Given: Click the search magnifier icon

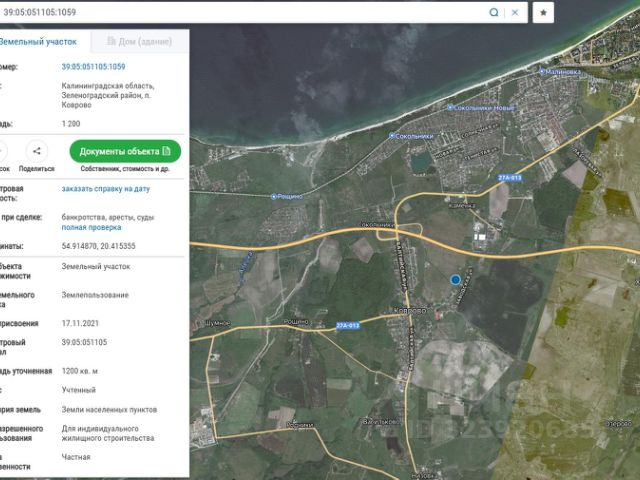Looking at the screenshot, I should click(x=494, y=12).
